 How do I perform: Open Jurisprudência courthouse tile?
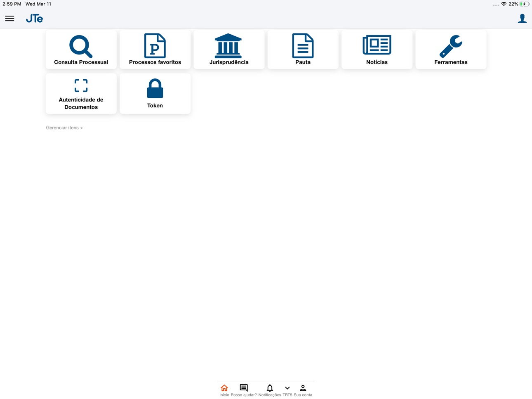coord(229,50)
